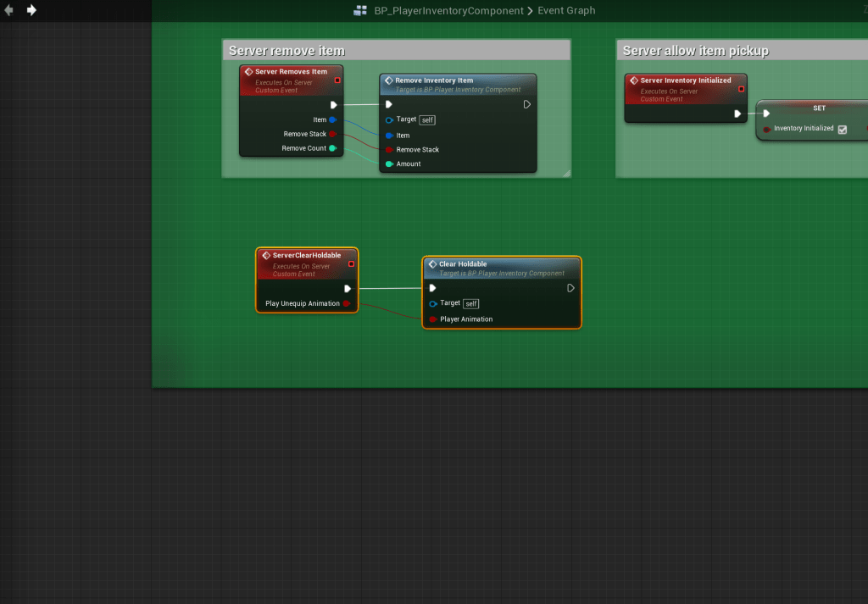Click the Player Animation input pin

[x=433, y=319]
